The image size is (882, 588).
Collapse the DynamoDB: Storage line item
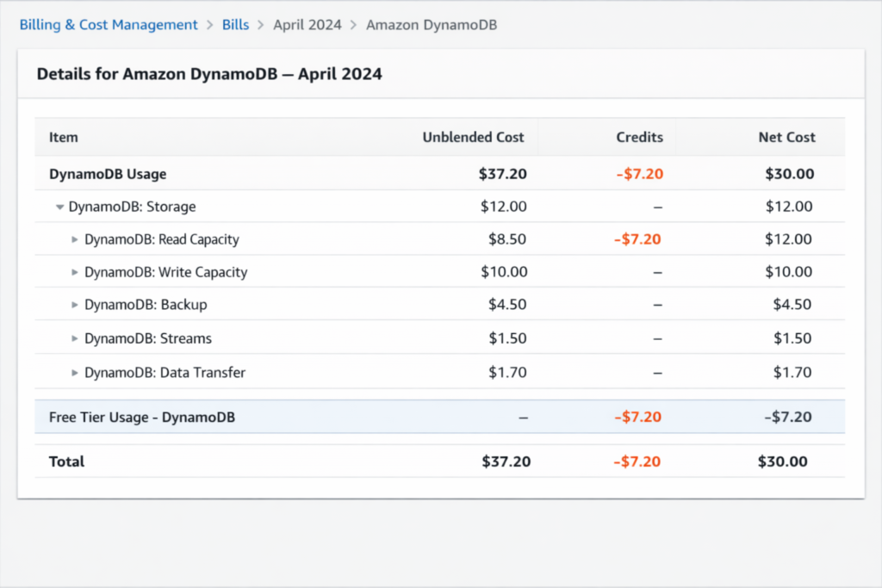tap(60, 207)
